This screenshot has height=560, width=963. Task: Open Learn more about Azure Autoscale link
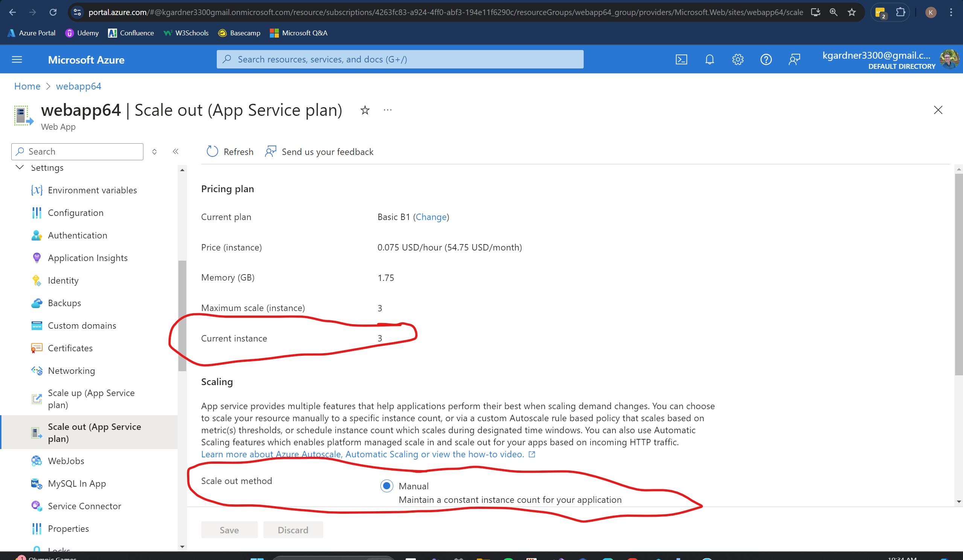click(368, 454)
